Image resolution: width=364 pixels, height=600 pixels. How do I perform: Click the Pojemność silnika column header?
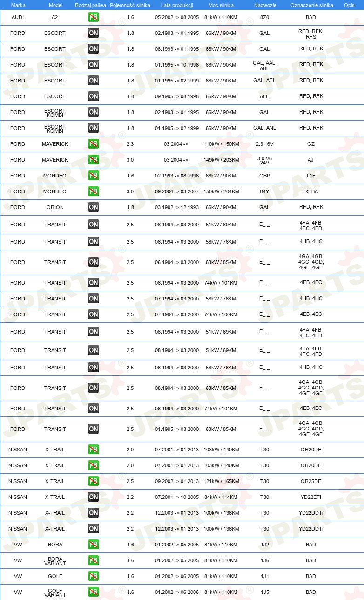tap(130, 5)
